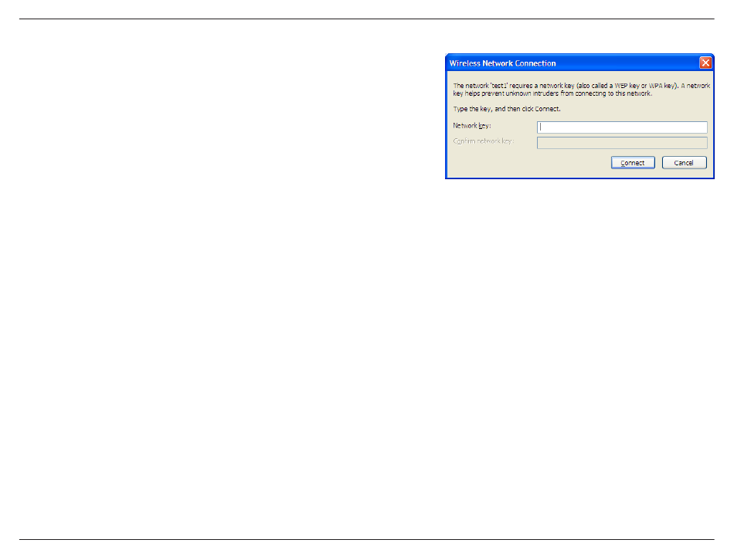The height and width of the screenshot is (560, 734).
Task: Select the 'Network key:' label
Action: [472, 125]
